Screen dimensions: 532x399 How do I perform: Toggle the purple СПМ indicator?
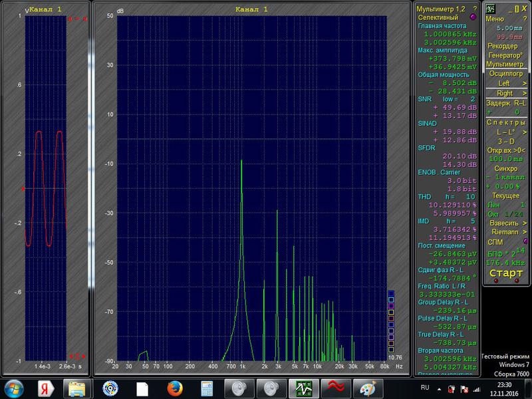[525, 241]
